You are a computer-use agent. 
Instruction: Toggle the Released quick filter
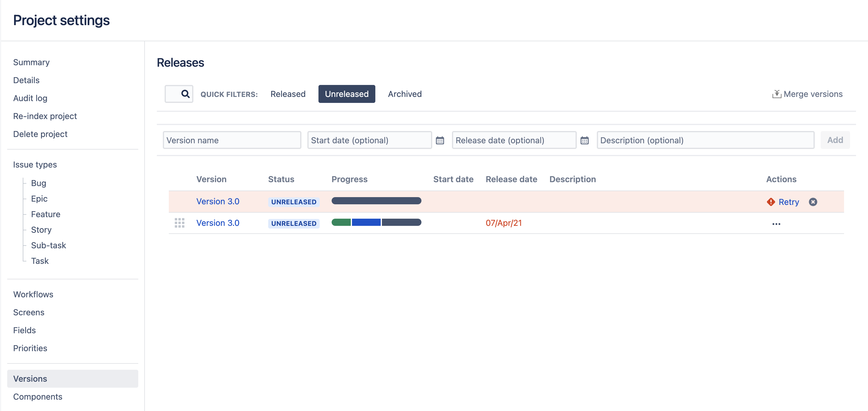(x=288, y=94)
